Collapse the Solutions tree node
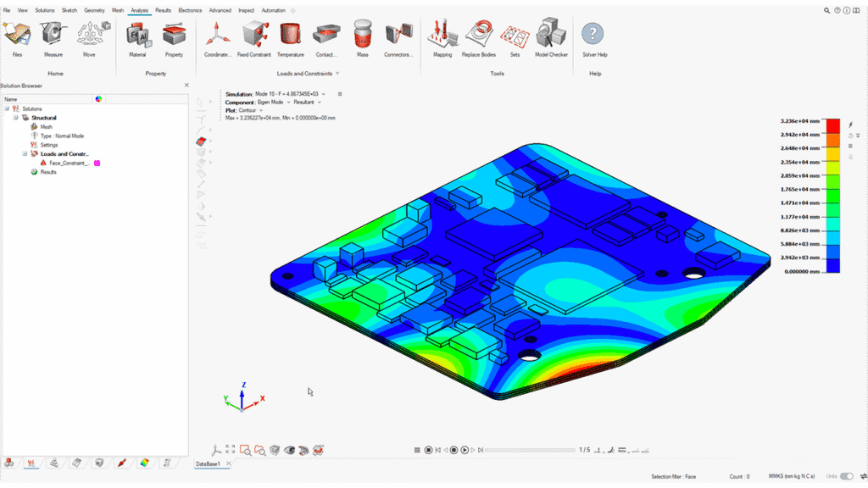This screenshot has width=868, height=488. pos(7,108)
